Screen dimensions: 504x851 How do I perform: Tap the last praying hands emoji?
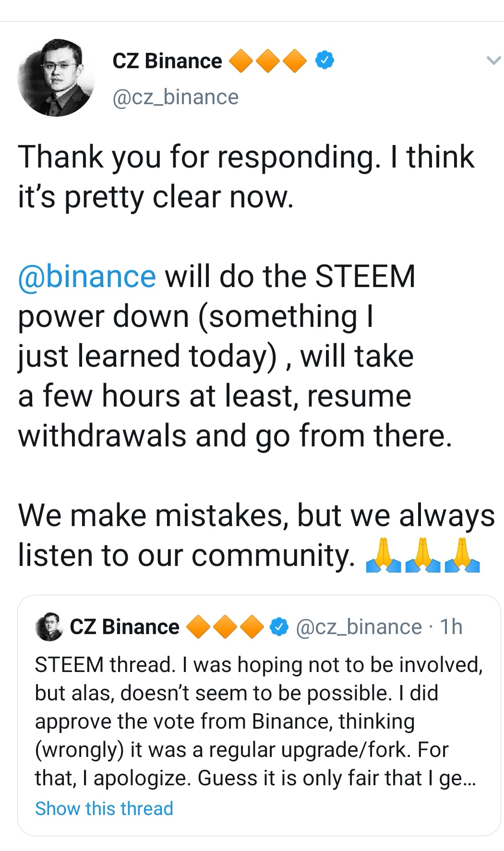pos(462,556)
